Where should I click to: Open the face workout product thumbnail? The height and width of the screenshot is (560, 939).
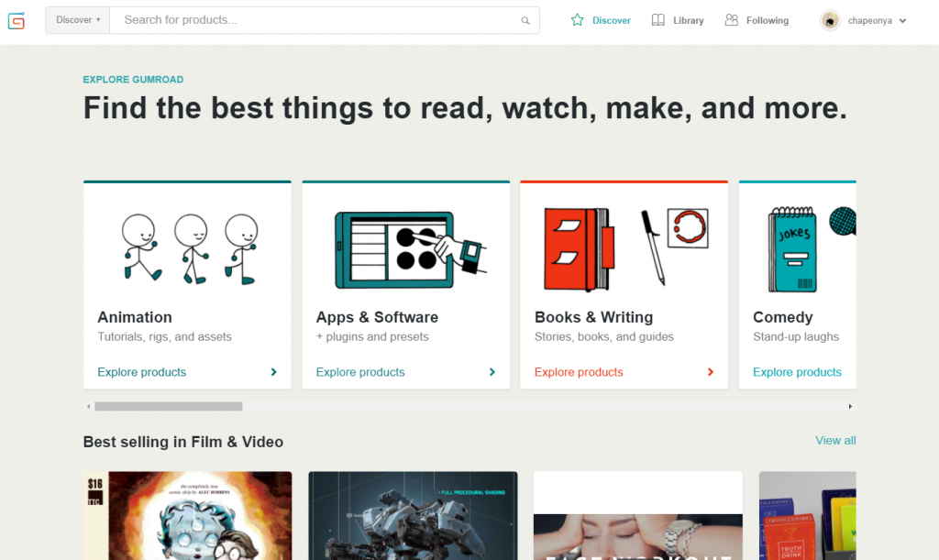coord(638,516)
